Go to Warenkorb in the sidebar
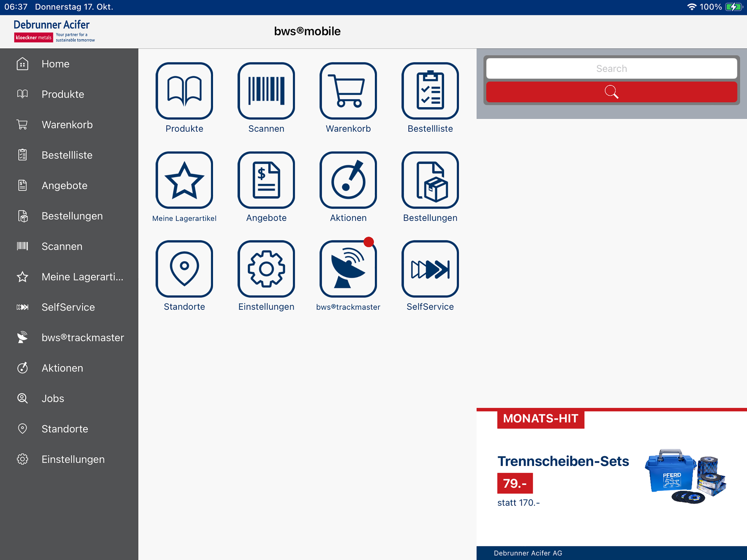The image size is (747, 560). point(67,125)
